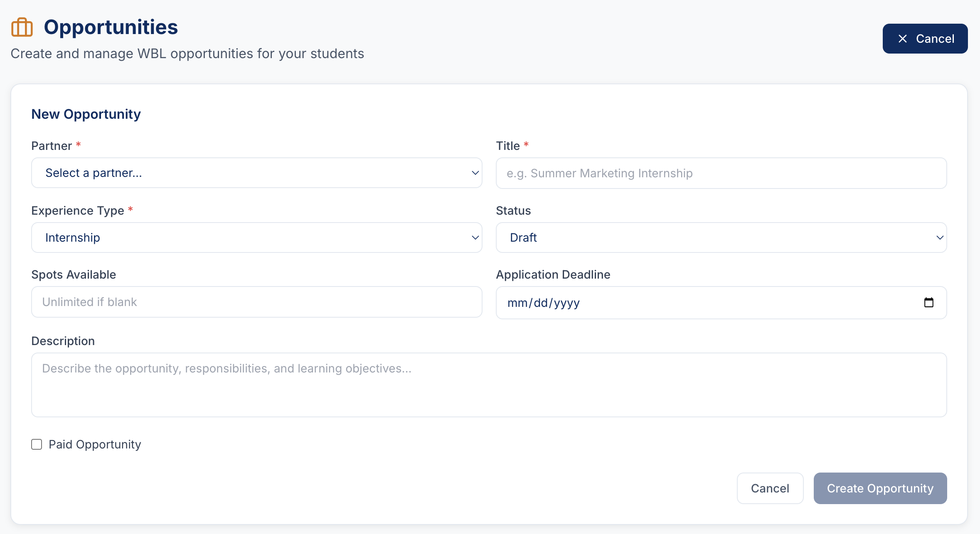Click the orange briefcase Opportunities icon

22,27
